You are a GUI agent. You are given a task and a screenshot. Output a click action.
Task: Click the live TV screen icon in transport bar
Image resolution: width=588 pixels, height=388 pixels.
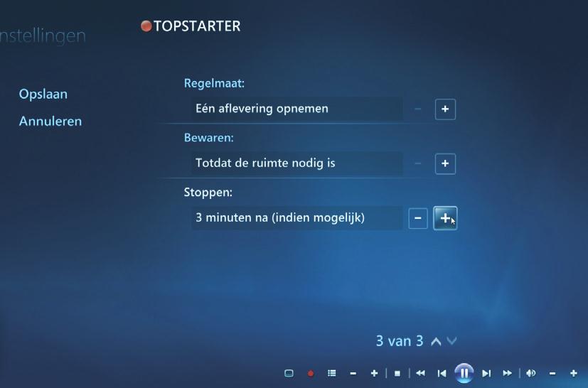pos(289,373)
